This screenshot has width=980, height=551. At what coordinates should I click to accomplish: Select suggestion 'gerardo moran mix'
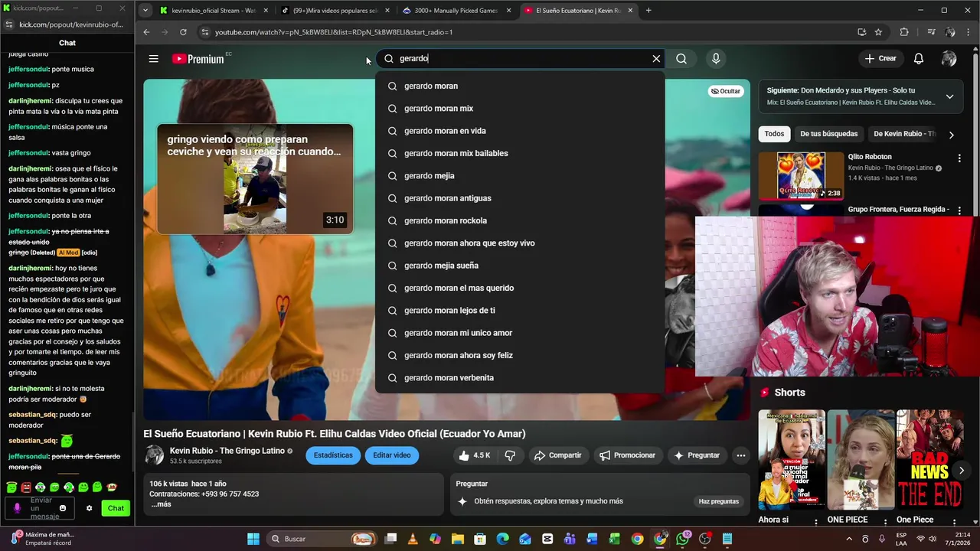520,109
